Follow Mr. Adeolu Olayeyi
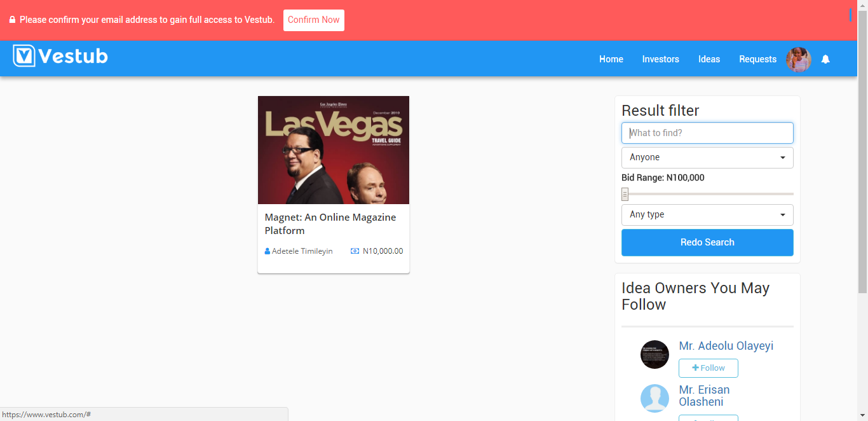Image resolution: width=868 pixels, height=421 pixels. pyautogui.click(x=709, y=368)
